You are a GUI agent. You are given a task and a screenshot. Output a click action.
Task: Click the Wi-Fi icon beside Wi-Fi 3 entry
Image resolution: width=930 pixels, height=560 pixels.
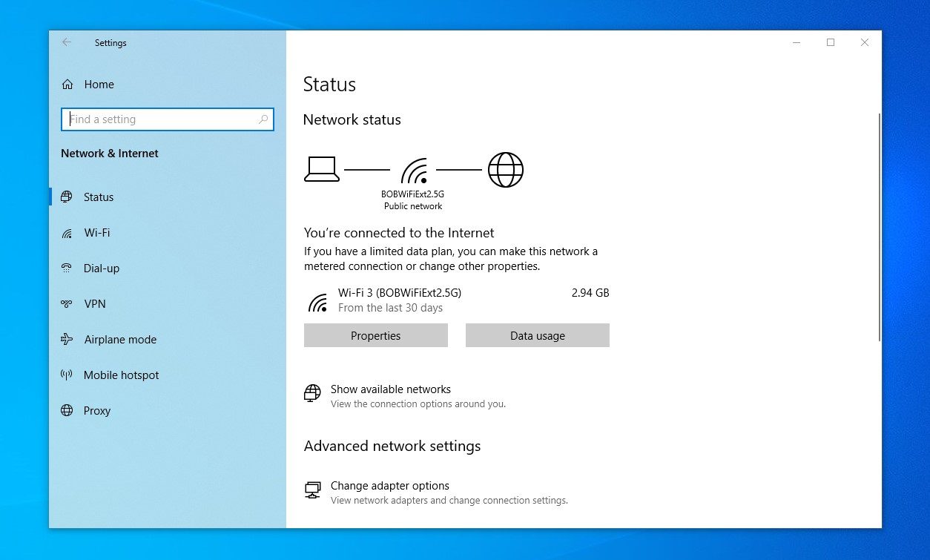point(318,302)
